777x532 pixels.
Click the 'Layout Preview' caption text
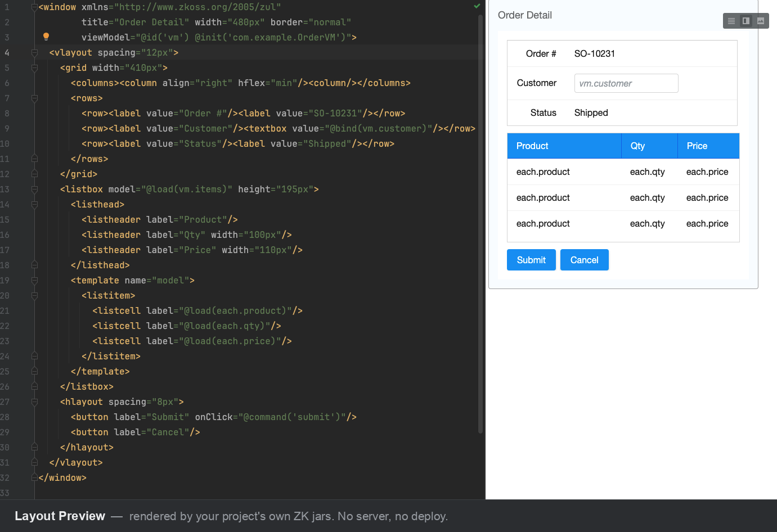(x=60, y=516)
